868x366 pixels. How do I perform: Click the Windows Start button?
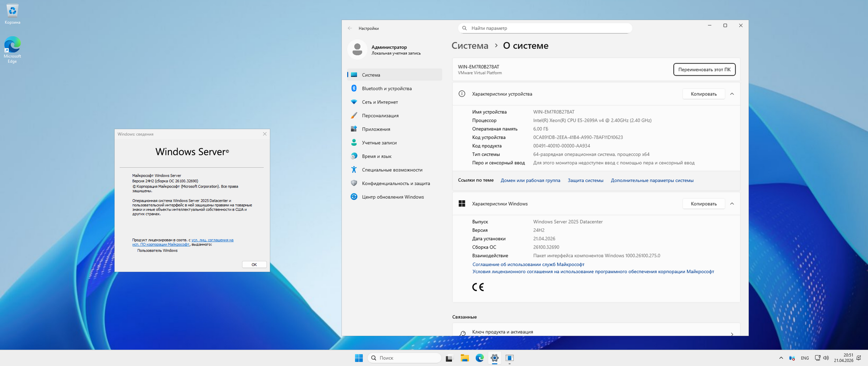click(359, 358)
